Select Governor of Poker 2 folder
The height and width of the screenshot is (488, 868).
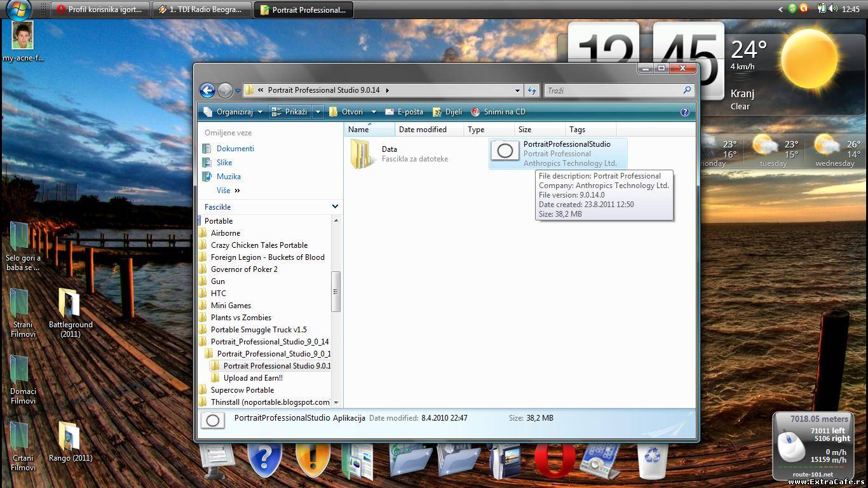(244, 269)
